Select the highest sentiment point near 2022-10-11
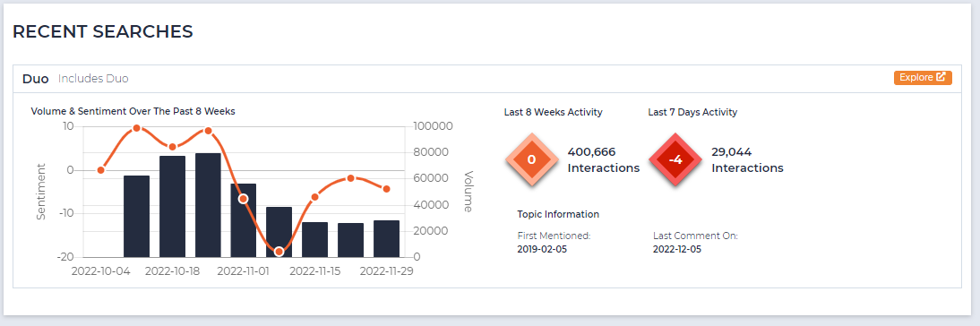The height and width of the screenshot is (326, 980). pos(137,128)
